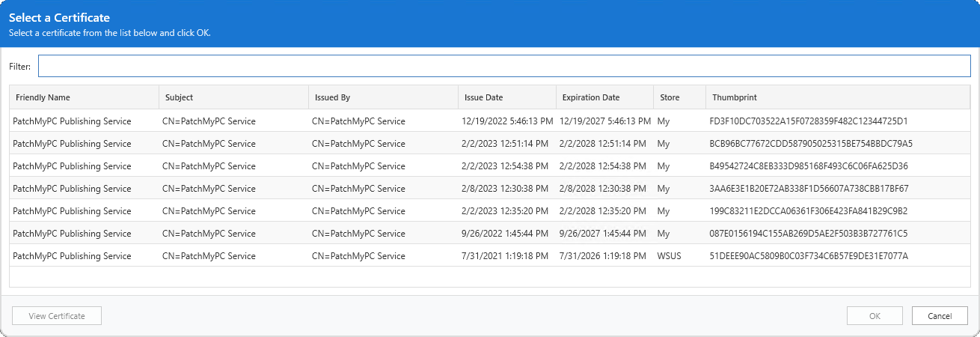Sort by Expiration Date column header

604,97
